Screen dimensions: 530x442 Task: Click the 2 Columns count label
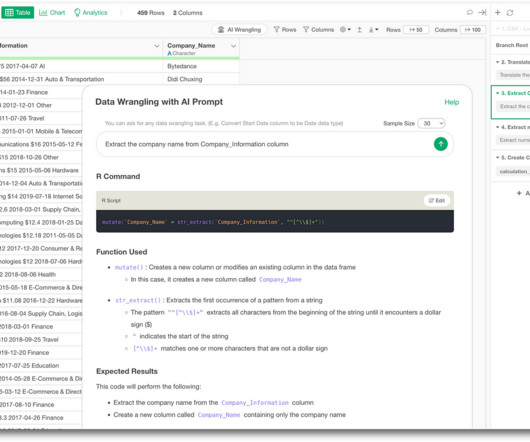(188, 13)
